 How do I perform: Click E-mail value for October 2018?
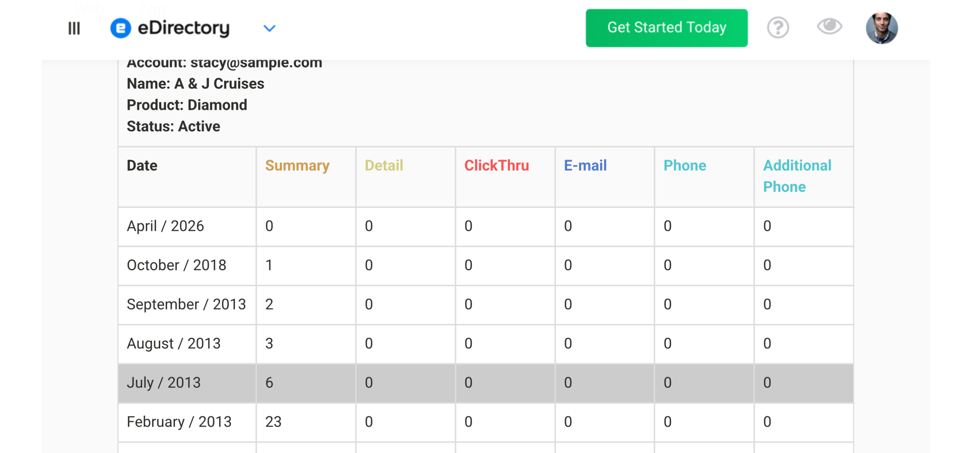tap(568, 266)
